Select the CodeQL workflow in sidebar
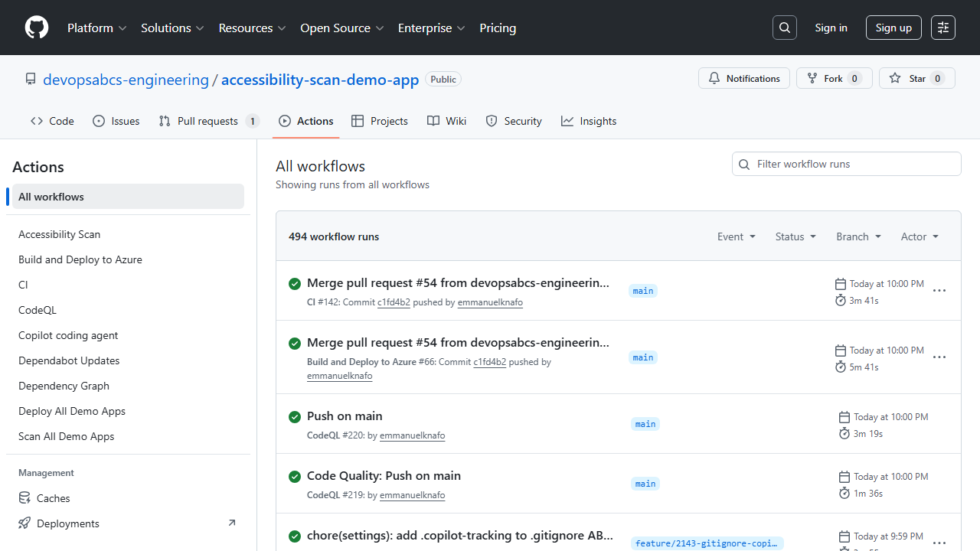This screenshot has height=551, width=980. click(x=38, y=310)
